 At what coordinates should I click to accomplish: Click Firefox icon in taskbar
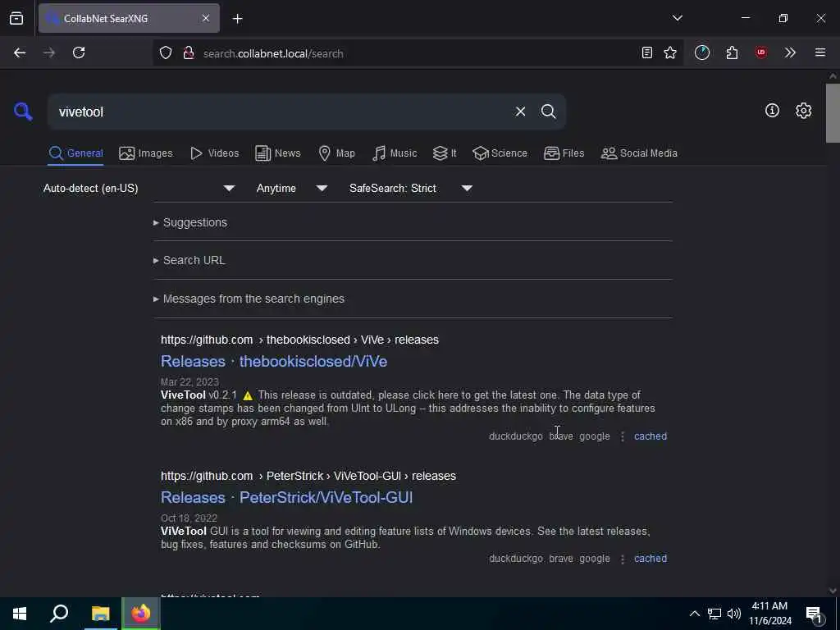(x=141, y=614)
